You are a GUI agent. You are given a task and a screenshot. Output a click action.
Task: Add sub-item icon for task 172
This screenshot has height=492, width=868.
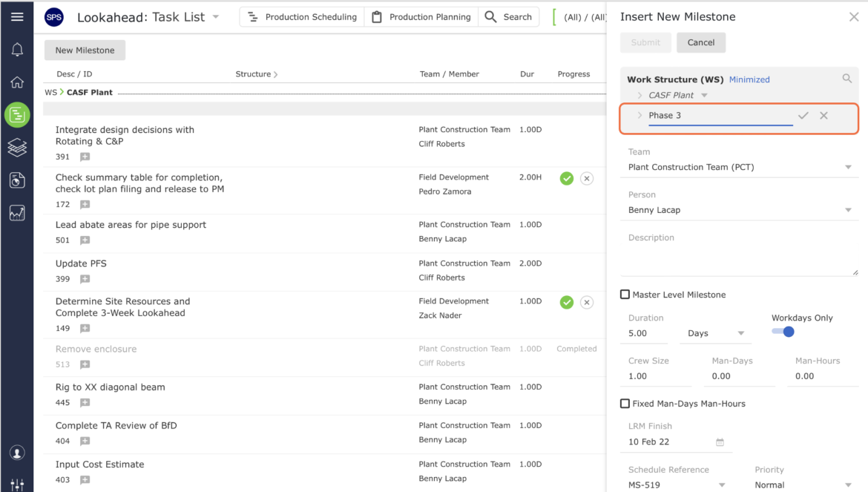click(85, 204)
